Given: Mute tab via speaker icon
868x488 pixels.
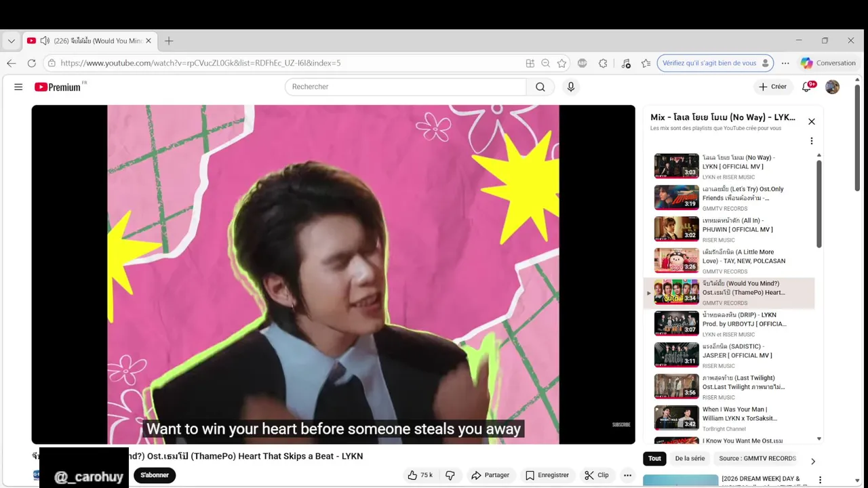Looking at the screenshot, I should (x=45, y=41).
